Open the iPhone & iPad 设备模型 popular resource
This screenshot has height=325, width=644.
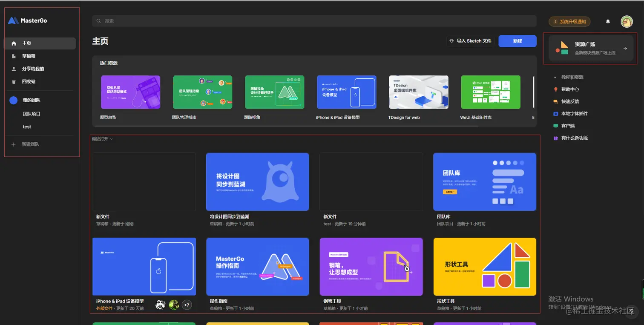tap(346, 92)
